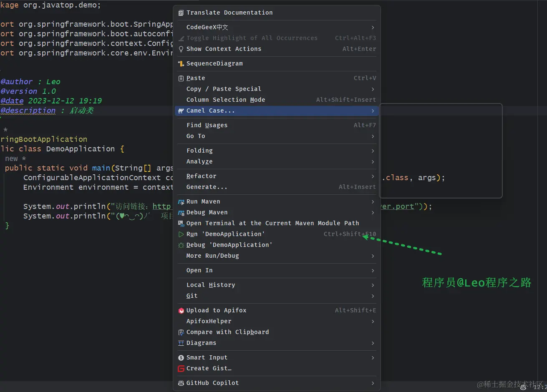This screenshot has height=392, width=547.
Task: Open GitHub Copilot menu entry
Action: click(x=277, y=383)
